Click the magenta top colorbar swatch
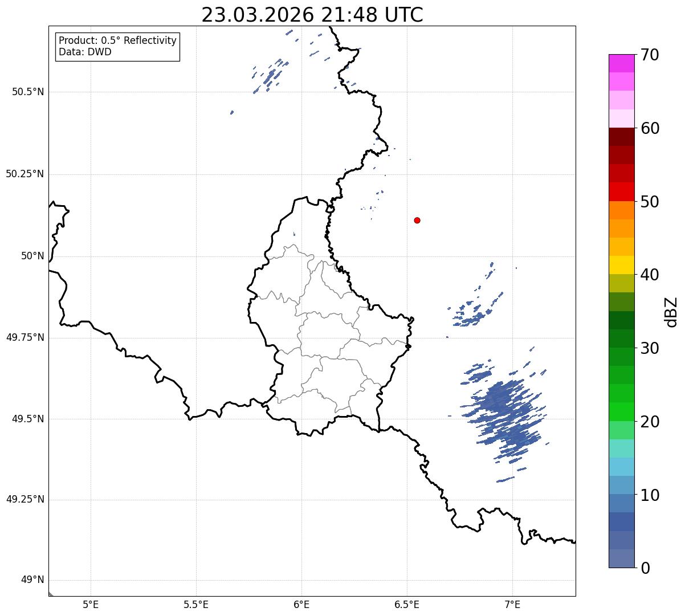Image resolution: width=685 pixels, height=616 pixels. pyautogui.click(x=621, y=63)
